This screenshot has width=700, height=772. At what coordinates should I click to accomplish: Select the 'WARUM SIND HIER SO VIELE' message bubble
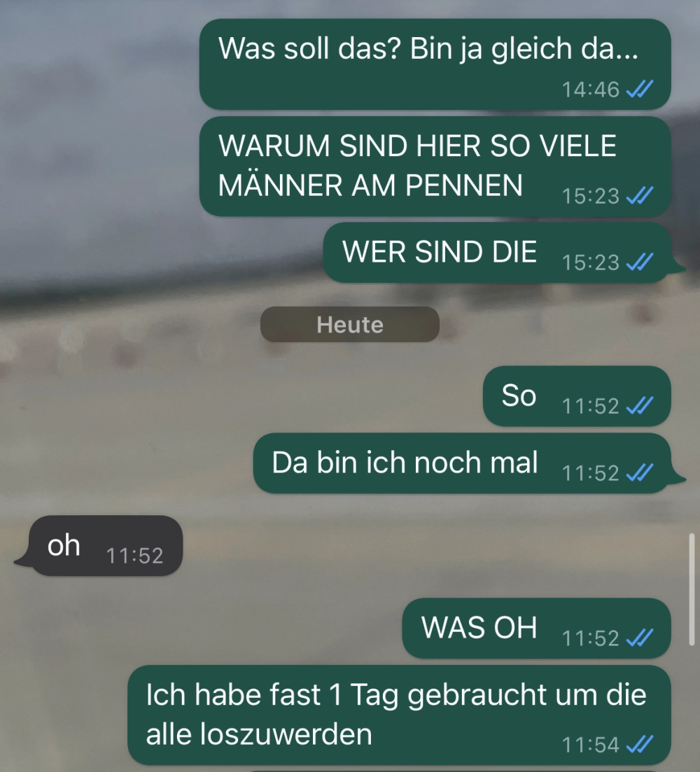click(x=435, y=167)
